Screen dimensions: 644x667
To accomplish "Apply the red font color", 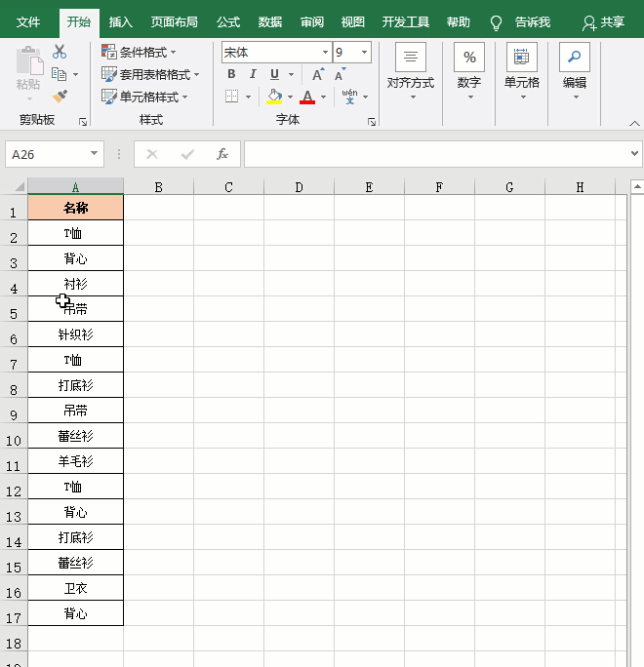I will pos(307,97).
